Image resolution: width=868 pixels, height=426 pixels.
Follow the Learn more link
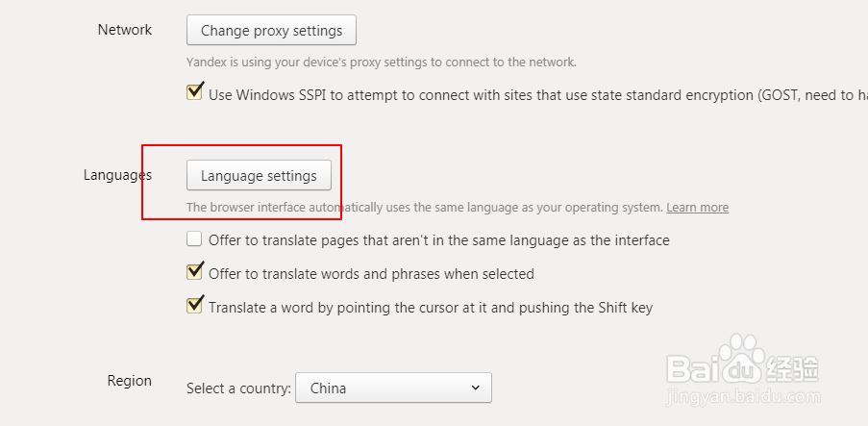click(x=697, y=208)
